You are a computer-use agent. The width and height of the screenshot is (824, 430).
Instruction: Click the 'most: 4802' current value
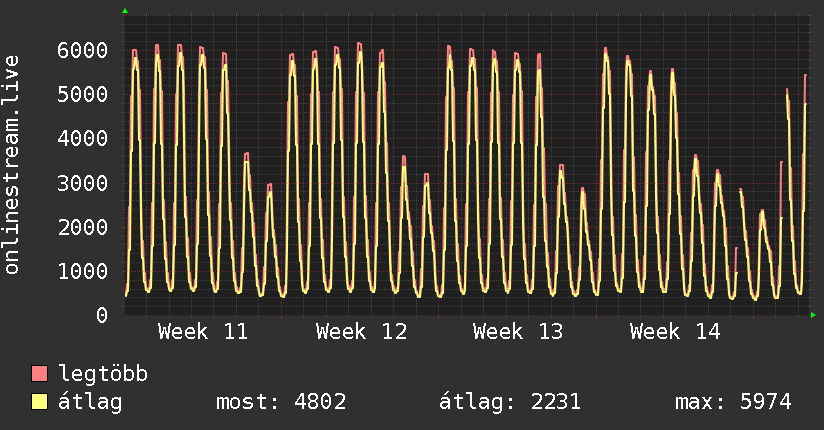281,402
